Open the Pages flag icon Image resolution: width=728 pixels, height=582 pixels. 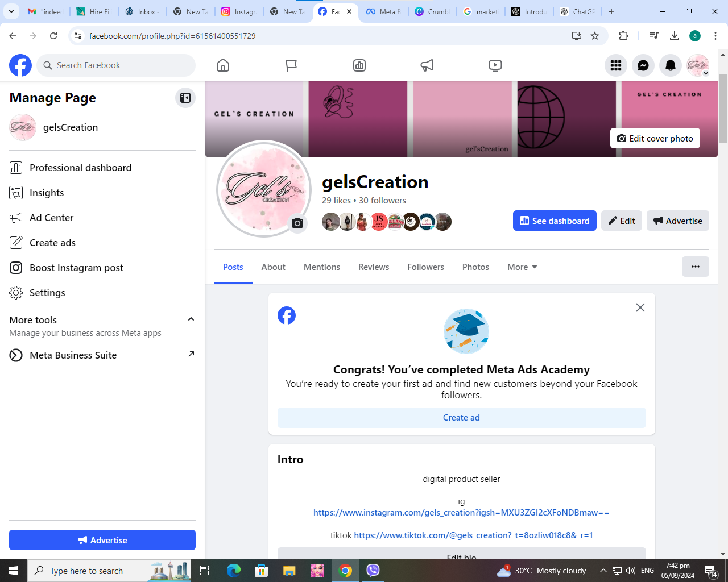(x=291, y=65)
